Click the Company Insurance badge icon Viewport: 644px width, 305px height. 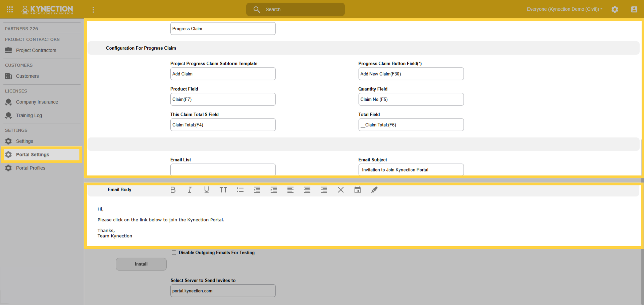[x=8, y=102]
